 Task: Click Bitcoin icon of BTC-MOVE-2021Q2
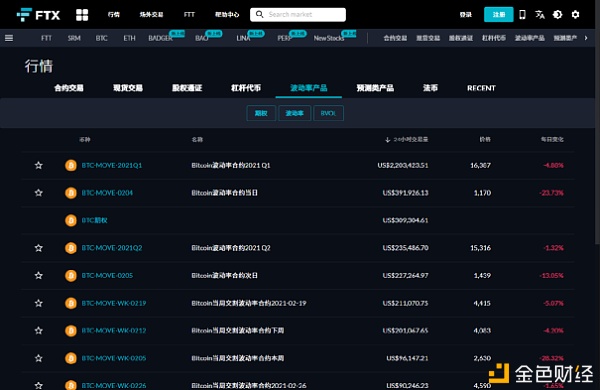[x=70, y=248]
